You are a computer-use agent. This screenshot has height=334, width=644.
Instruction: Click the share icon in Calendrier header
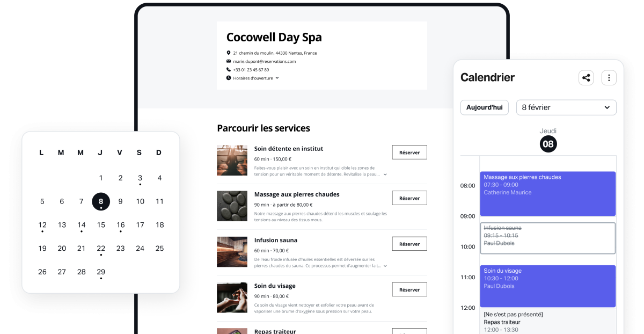586,78
